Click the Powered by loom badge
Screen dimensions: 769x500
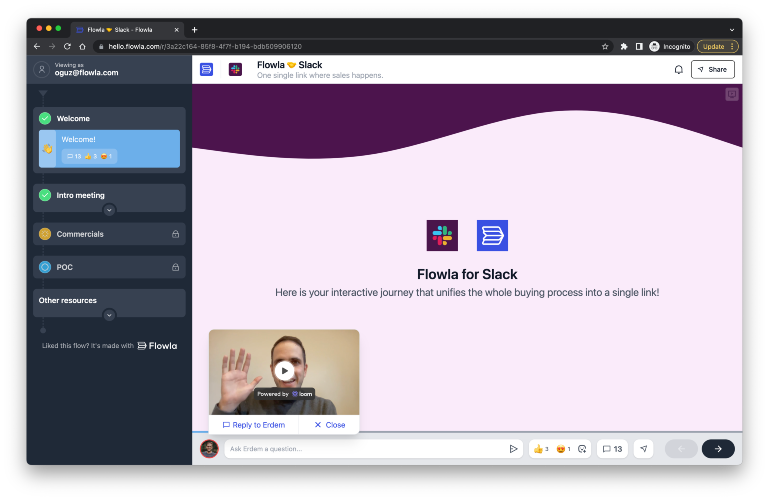coord(284,394)
